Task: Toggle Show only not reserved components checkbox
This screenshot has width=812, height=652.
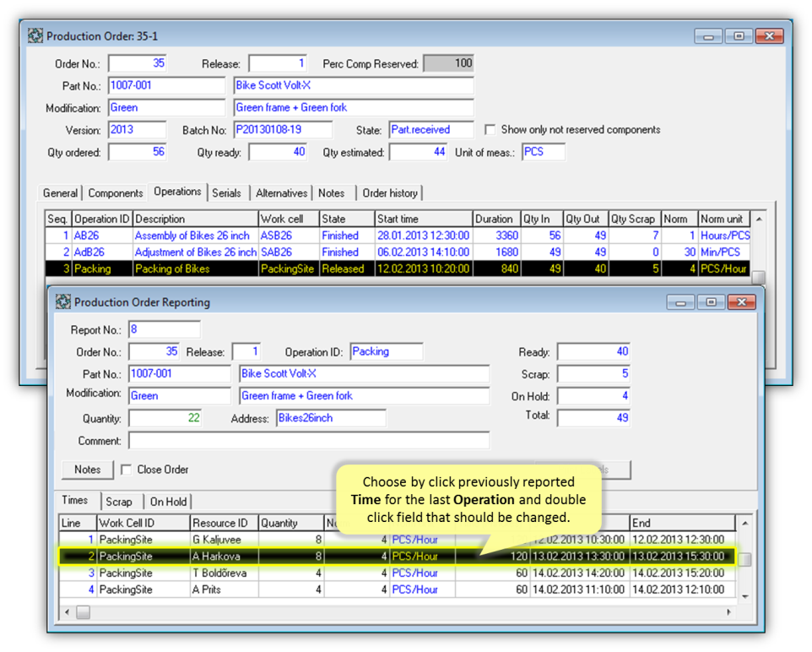Action: point(490,129)
